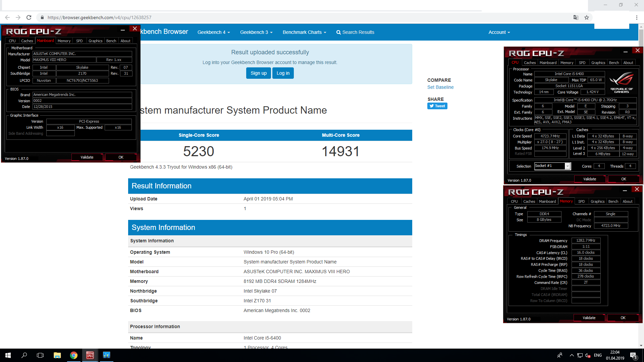Open Mainboard tab in top-right CPU-Z window
This screenshot has height=362, width=644.
[548, 63]
